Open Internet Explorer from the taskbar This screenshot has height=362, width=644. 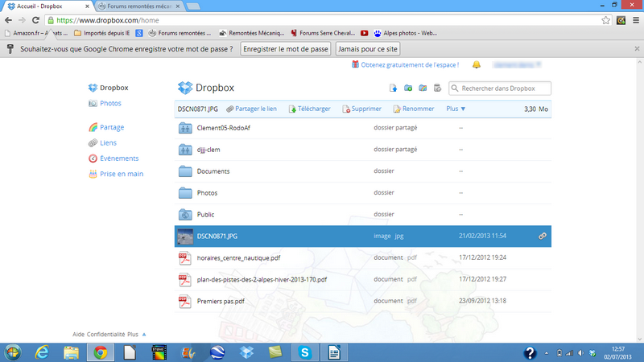click(42, 352)
